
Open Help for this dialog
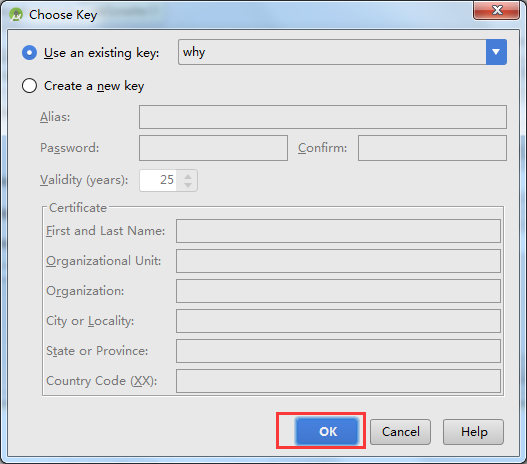tap(473, 432)
